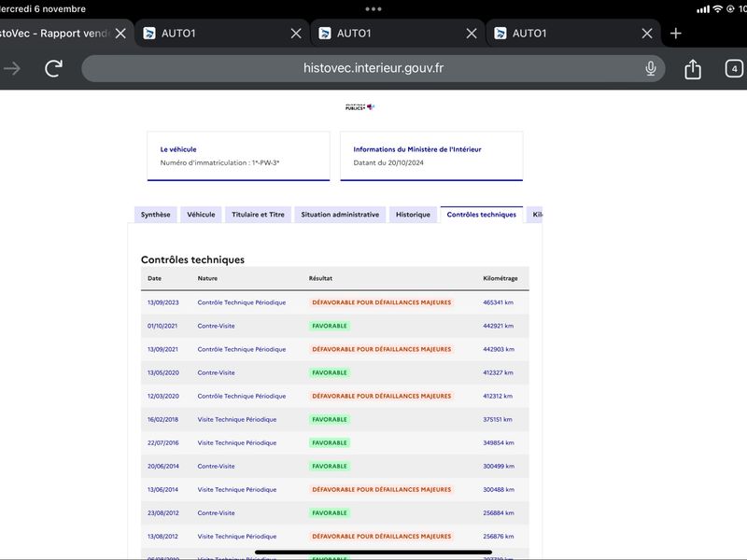
Task: Select the 22/07/2016 date cell
Action: click(162, 442)
